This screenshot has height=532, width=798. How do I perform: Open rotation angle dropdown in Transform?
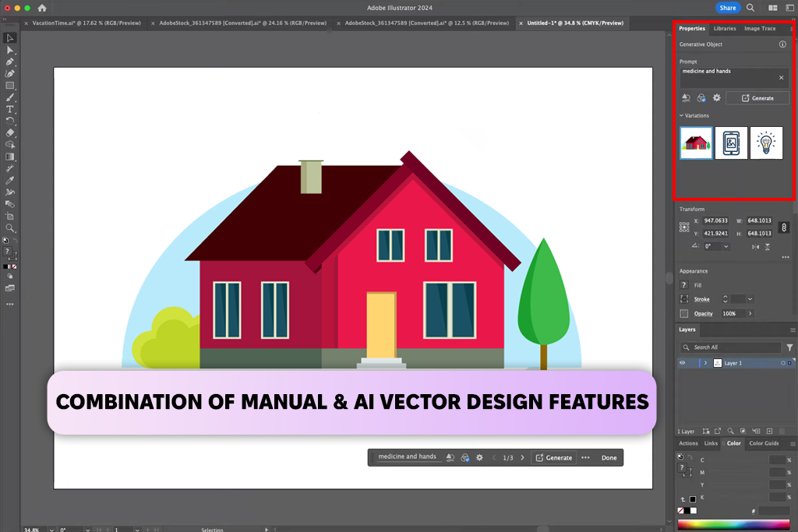(726, 246)
